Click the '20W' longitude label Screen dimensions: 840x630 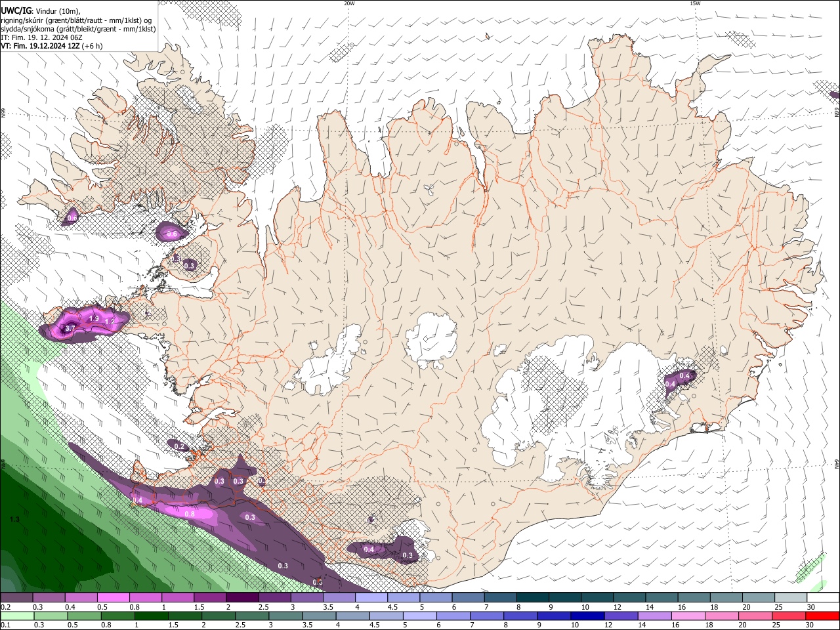pos(349,3)
